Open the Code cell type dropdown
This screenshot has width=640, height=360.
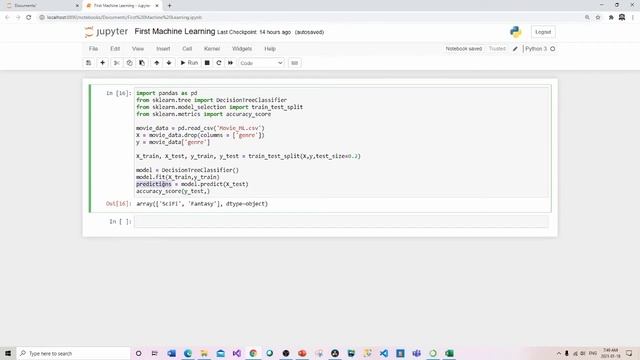261,63
